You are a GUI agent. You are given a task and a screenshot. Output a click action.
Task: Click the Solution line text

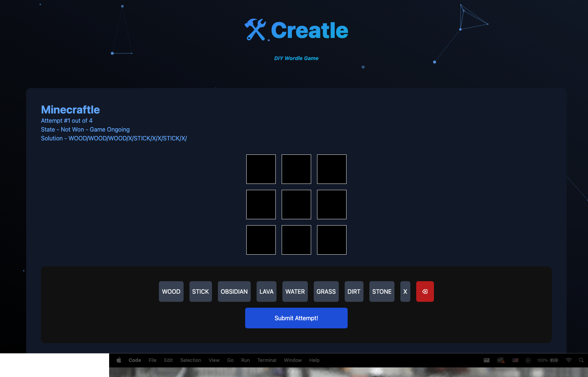point(114,138)
